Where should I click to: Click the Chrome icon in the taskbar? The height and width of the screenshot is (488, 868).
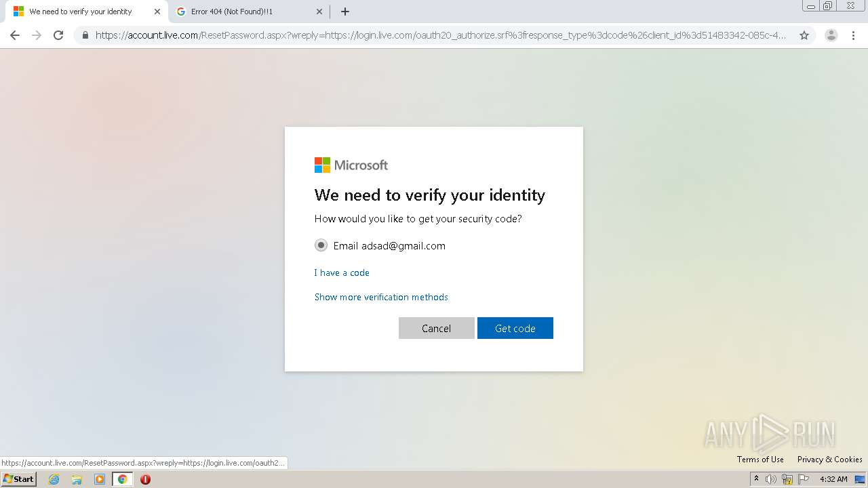(x=122, y=479)
